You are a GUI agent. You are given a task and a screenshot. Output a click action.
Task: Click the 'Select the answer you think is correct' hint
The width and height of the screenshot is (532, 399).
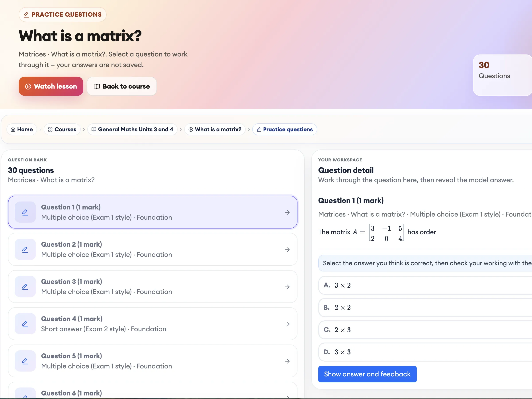[x=425, y=263]
